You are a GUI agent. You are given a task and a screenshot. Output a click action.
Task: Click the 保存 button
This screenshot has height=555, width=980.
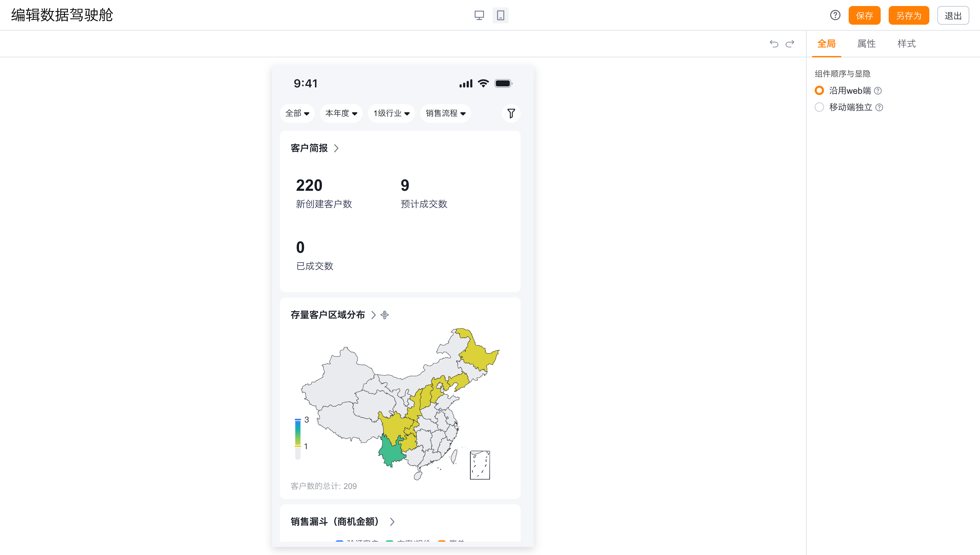(864, 16)
